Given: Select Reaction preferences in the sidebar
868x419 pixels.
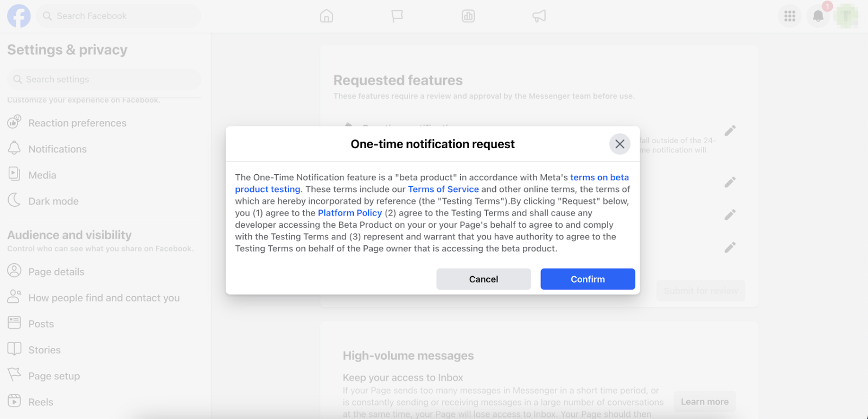Looking at the screenshot, I should pos(77,123).
